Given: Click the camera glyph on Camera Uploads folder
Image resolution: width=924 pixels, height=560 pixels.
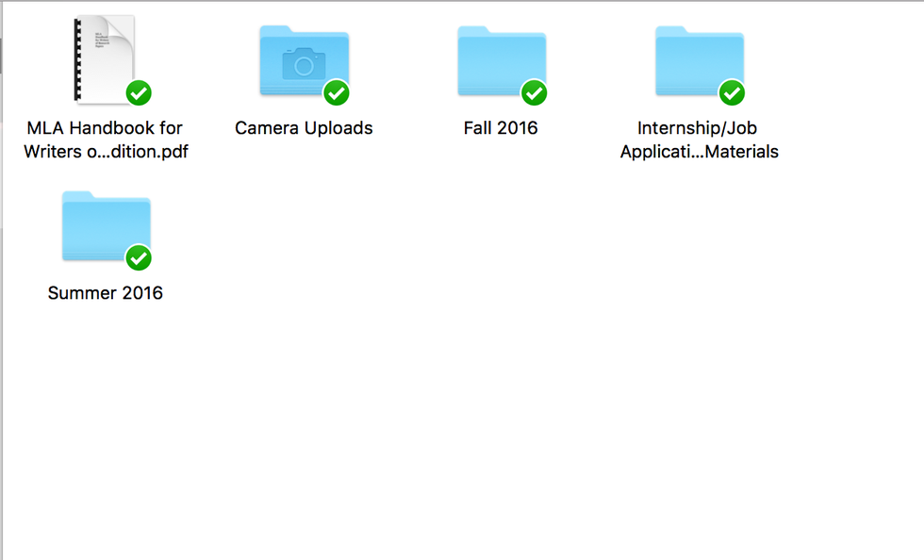Looking at the screenshot, I should (x=304, y=65).
